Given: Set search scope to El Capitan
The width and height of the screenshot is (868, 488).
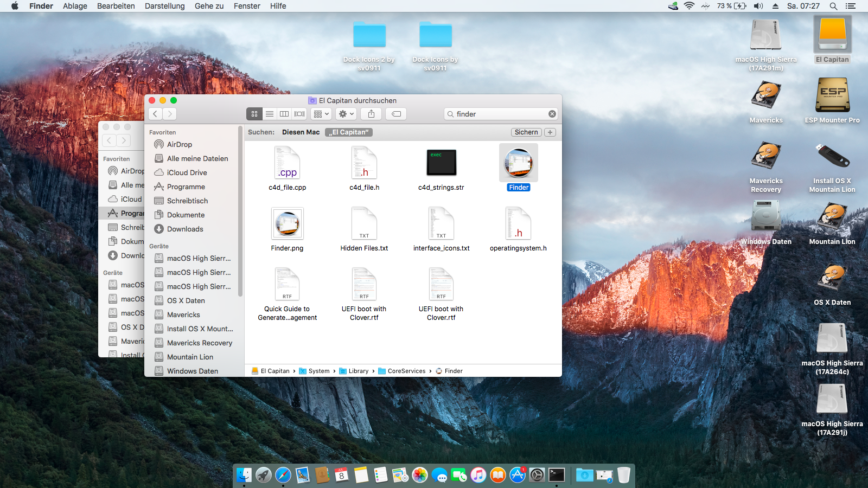Looking at the screenshot, I should coord(349,132).
